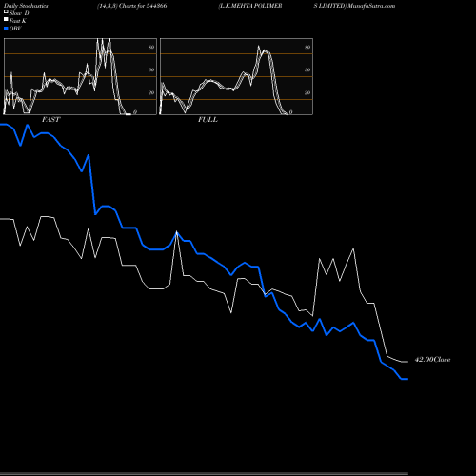This screenshot has width=476, height=476.
Task: Click the 'S LIMITED) MunafaSutra.com' text
Action: click(354, 6)
